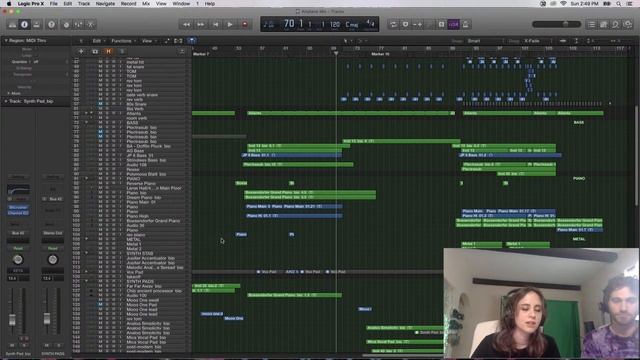Open the Mixer icon
The height and width of the screenshot is (360, 640).
[x=78, y=24]
